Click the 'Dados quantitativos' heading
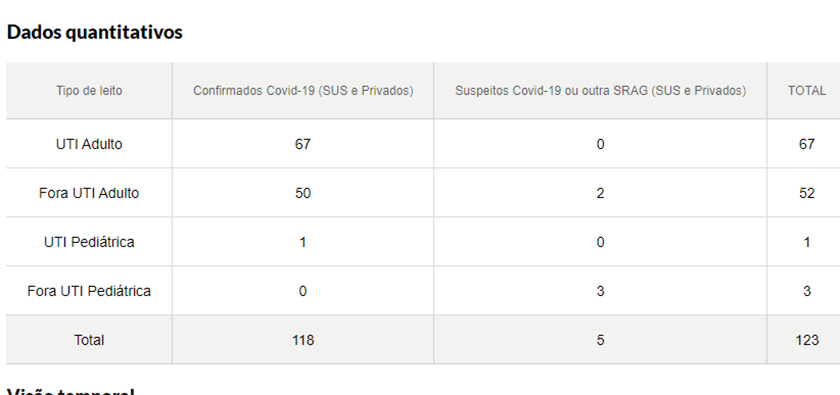 tap(95, 32)
